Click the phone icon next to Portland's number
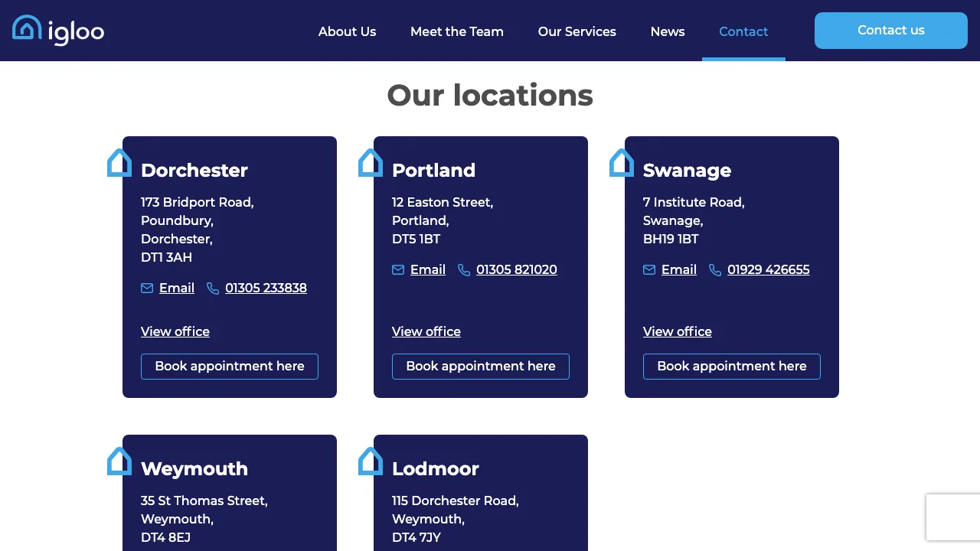Image resolution: width=980 pixels, height=551 pixels. [x=464, y=269]
